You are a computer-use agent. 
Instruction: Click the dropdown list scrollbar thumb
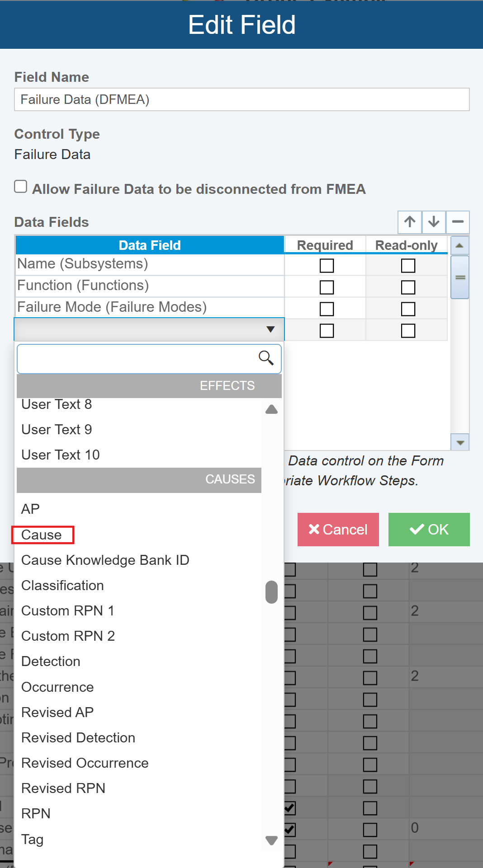pyautogui.click(x=271, y=592)
